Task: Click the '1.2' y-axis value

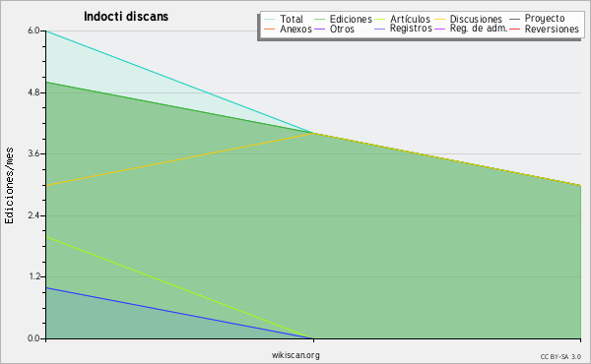Action: coord(33,277)
